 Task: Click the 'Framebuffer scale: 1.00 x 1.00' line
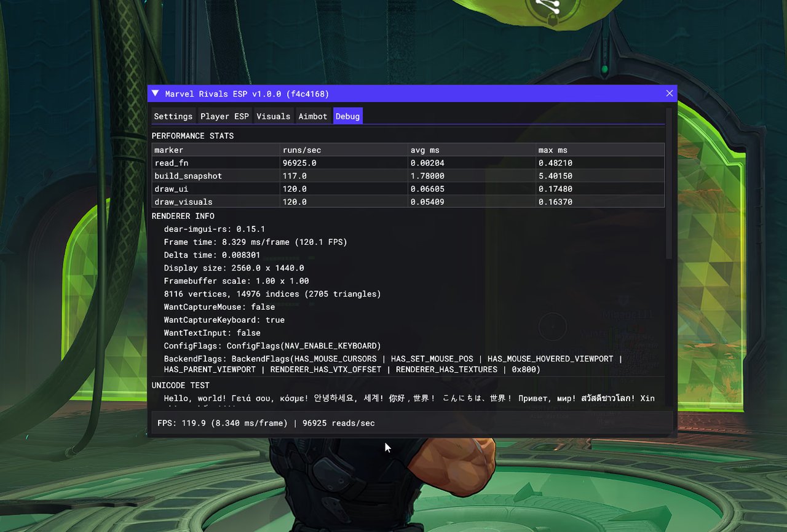point(236,281)
